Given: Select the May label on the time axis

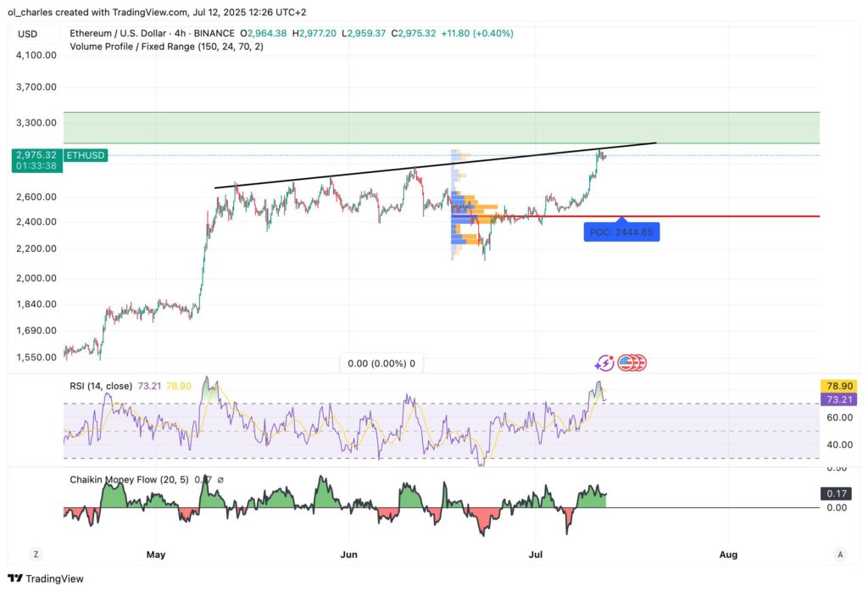Looking at the screenshot, I should pyautogui.click(x=155, y=554).
